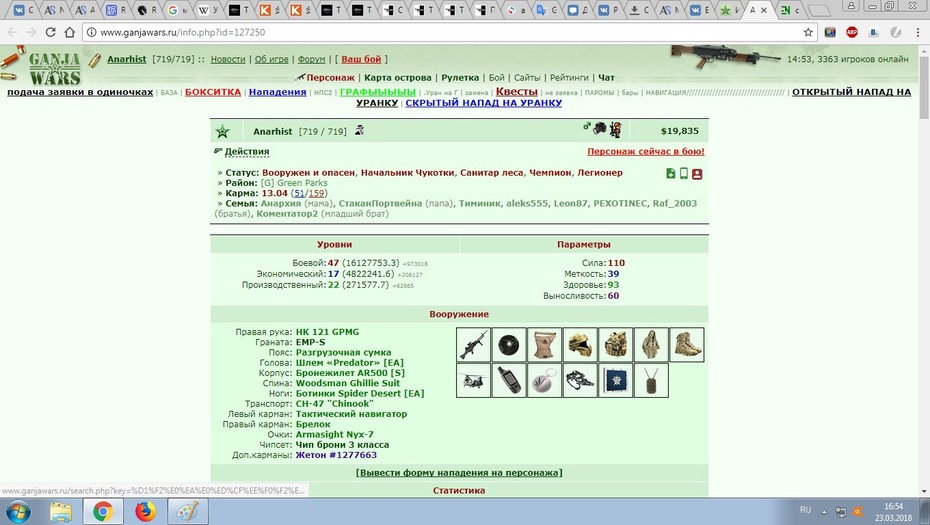Click the Armasight night vision goggles image
The image size is (930, 525).
point(580,380)
